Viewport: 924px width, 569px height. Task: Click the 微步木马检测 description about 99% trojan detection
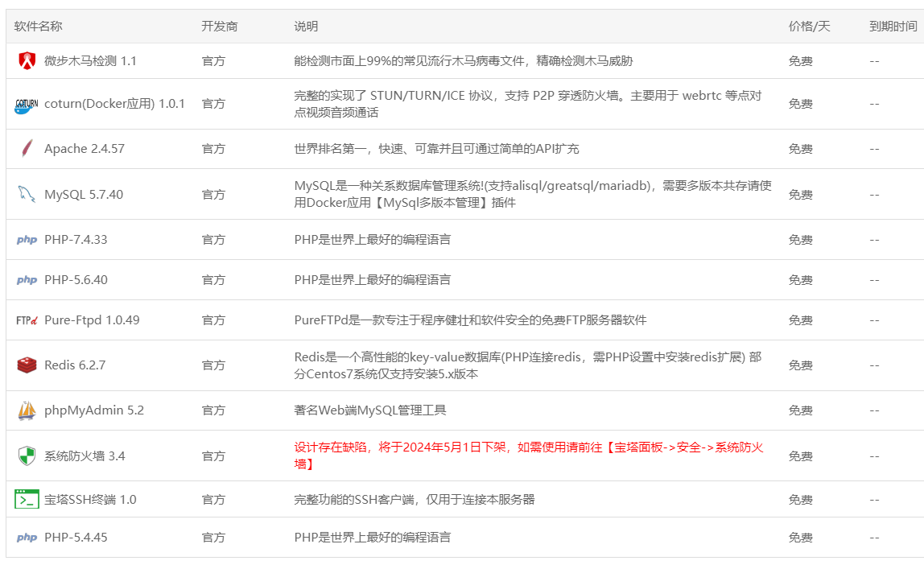pyautogui.click(x=464, y=60)
